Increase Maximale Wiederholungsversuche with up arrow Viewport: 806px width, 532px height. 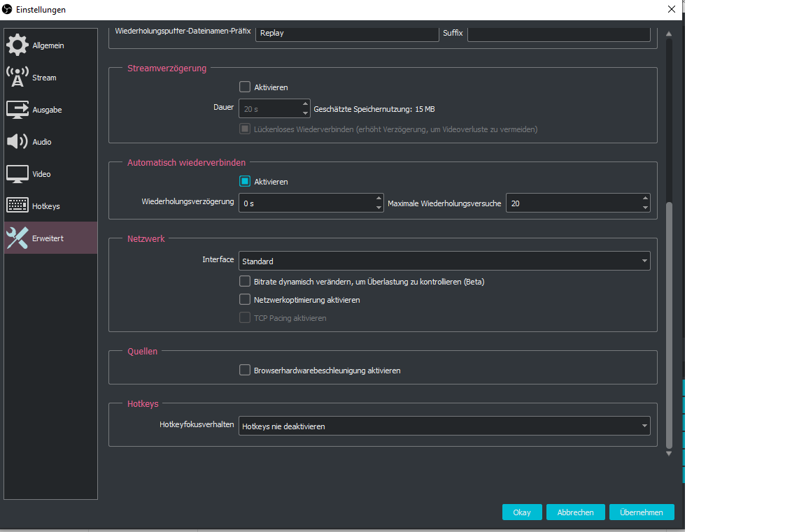click(645, 199)
